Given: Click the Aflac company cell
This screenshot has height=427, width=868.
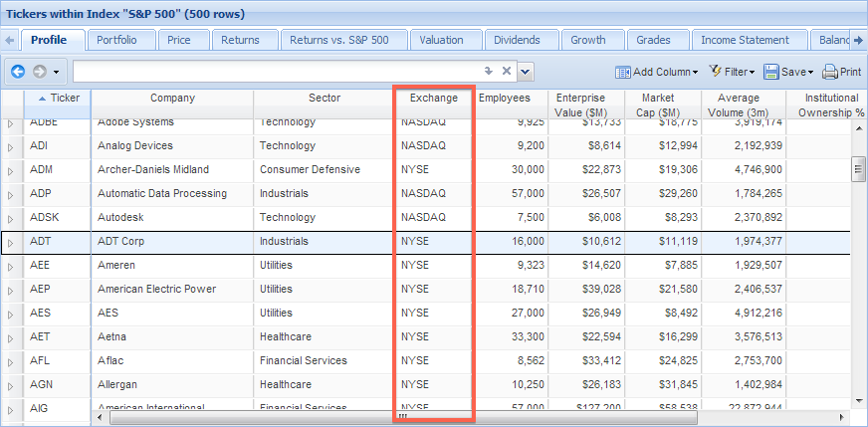Looking at the screenshot, I should pyautogui.click(x=173, y=360).
